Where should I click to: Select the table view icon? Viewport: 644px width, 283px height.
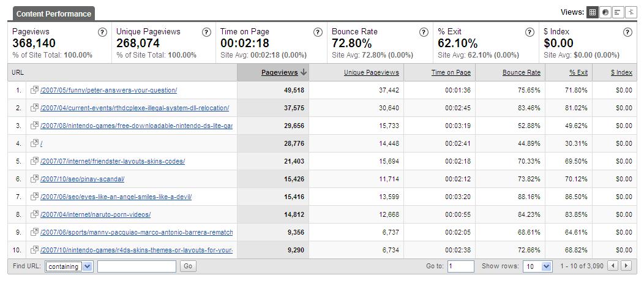pos(593,12)
